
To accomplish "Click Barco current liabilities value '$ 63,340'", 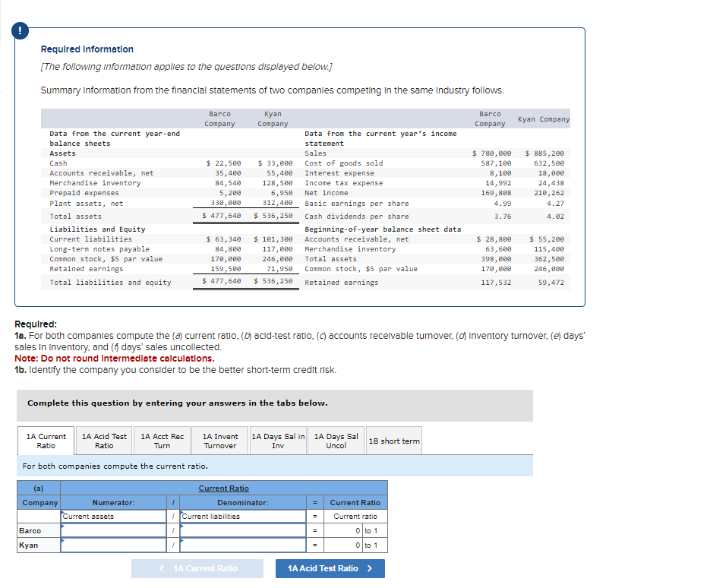I will tap(223, 239).
